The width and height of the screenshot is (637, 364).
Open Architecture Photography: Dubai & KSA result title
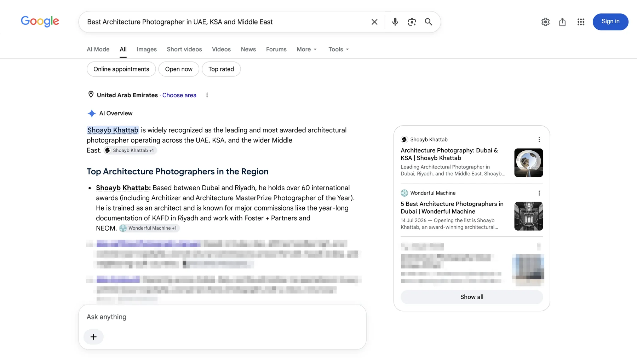pyautogui.click(x=449, y=154)
